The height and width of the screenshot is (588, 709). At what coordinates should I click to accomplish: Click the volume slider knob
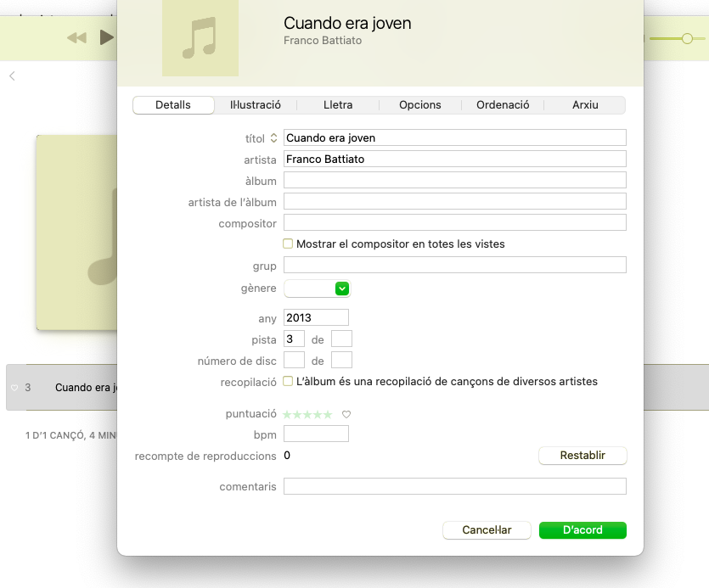tap(687, 38)
